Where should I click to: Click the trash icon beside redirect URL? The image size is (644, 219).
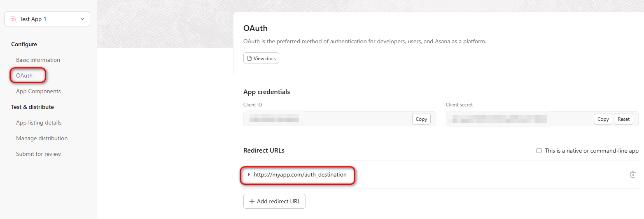pyautogui.click(x=633, y=174)
